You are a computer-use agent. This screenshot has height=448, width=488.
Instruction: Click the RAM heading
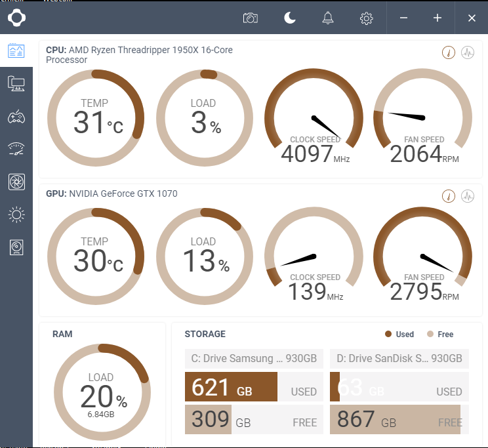coord(62,334)
